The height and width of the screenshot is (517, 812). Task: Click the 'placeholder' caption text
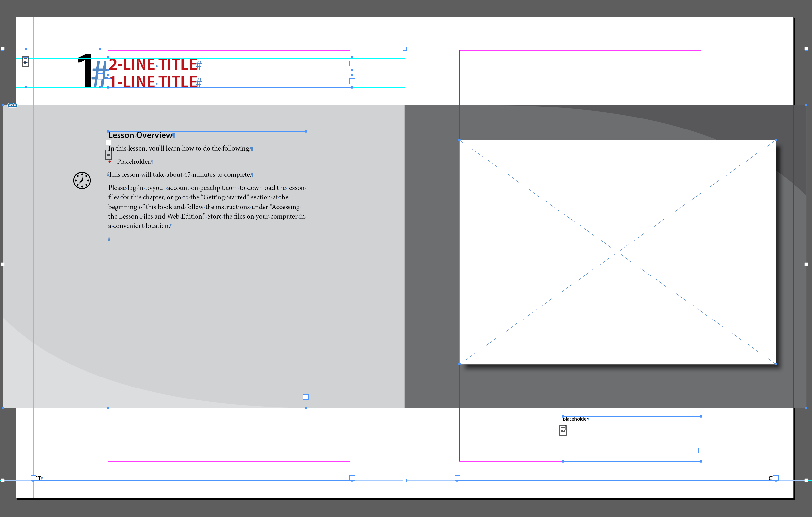click(x=575, y=419)
